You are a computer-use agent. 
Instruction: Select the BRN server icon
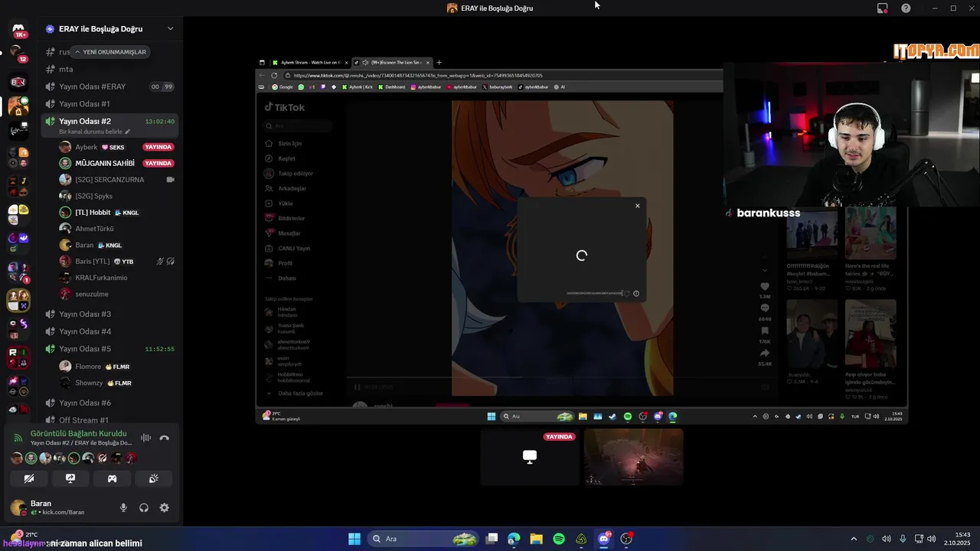(x=18, y=82)
